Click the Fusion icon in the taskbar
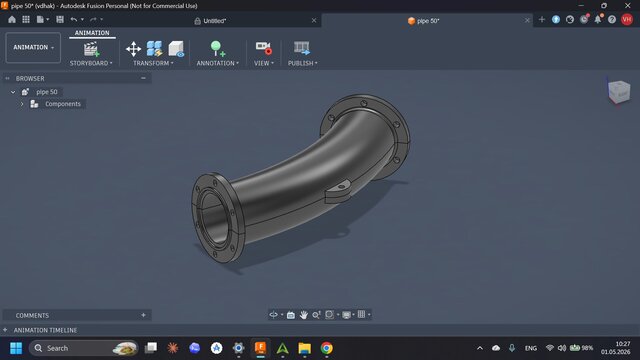The width and height of the screenshot is (640, 360). coord(260,348)
